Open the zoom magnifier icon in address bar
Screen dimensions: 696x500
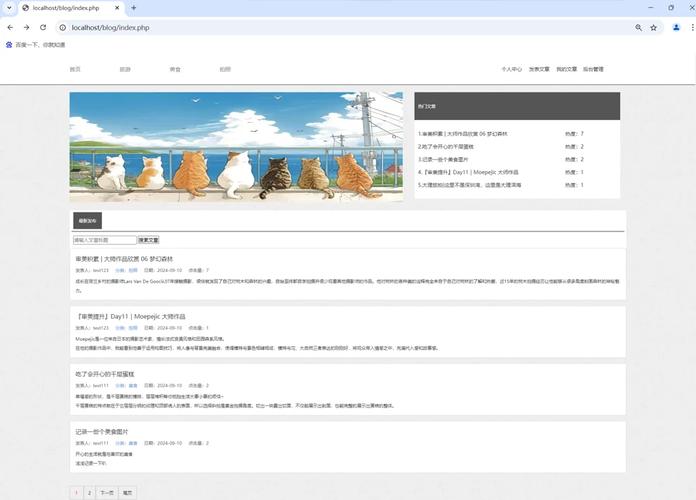638,28
